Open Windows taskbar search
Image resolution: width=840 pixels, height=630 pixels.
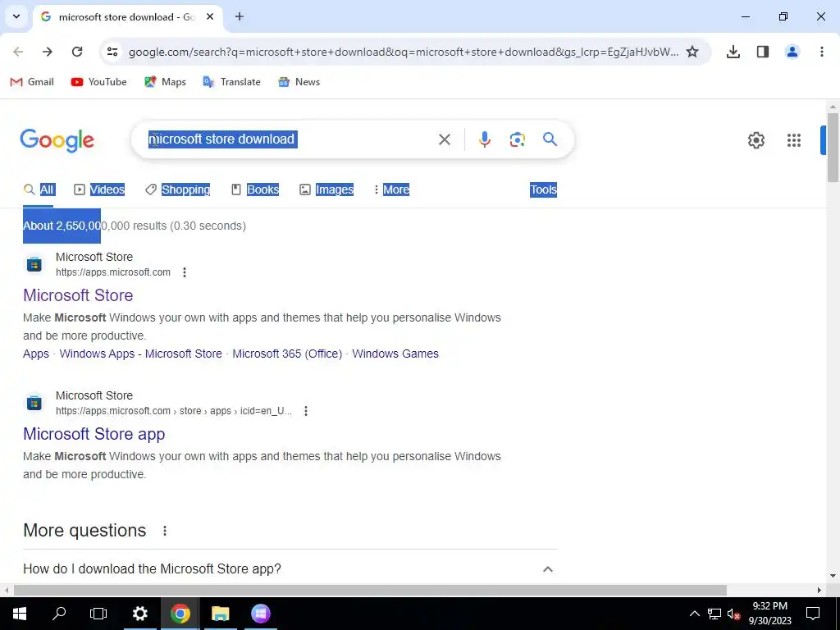[59, 614]
